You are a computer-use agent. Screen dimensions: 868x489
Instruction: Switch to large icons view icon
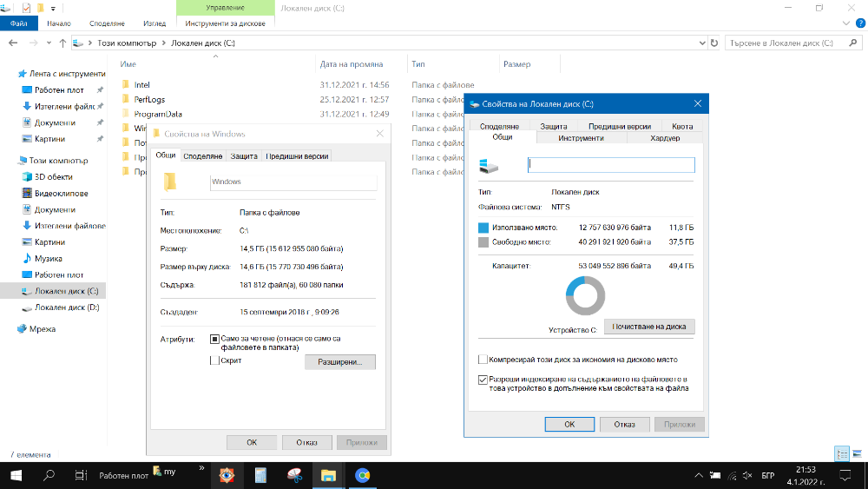(858, 454)
